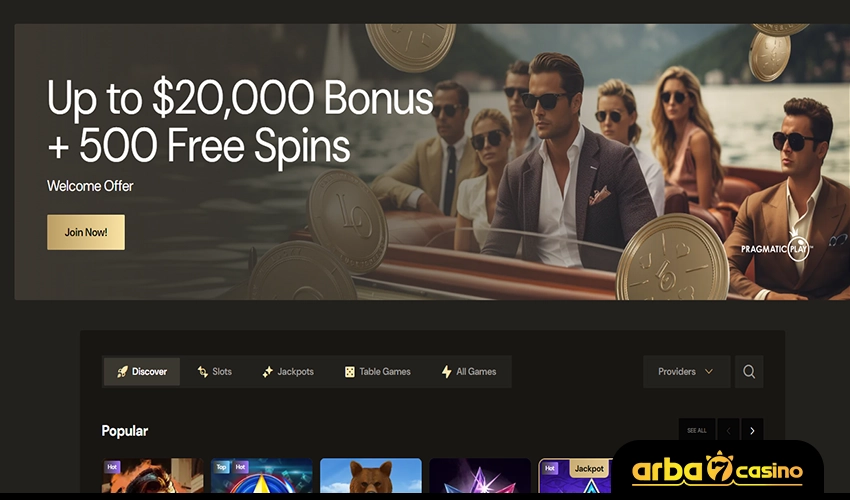Expand the Providers dropdown
Image resolution: width=850 pixels, height=500 pixels.
tap(686, 371)
